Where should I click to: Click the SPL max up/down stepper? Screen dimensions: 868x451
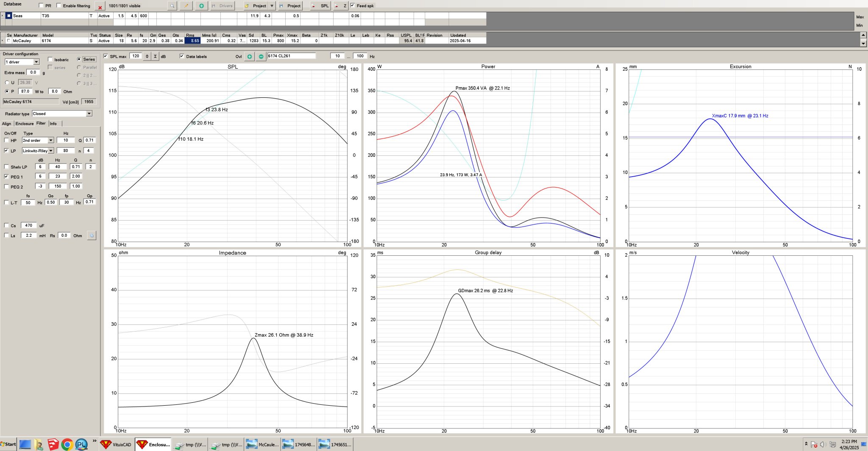coord(147,56)
